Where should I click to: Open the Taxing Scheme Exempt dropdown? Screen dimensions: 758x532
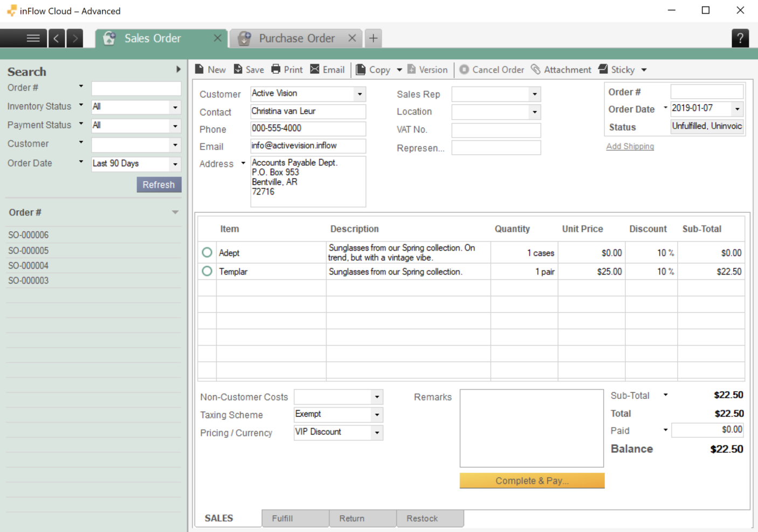377,415
